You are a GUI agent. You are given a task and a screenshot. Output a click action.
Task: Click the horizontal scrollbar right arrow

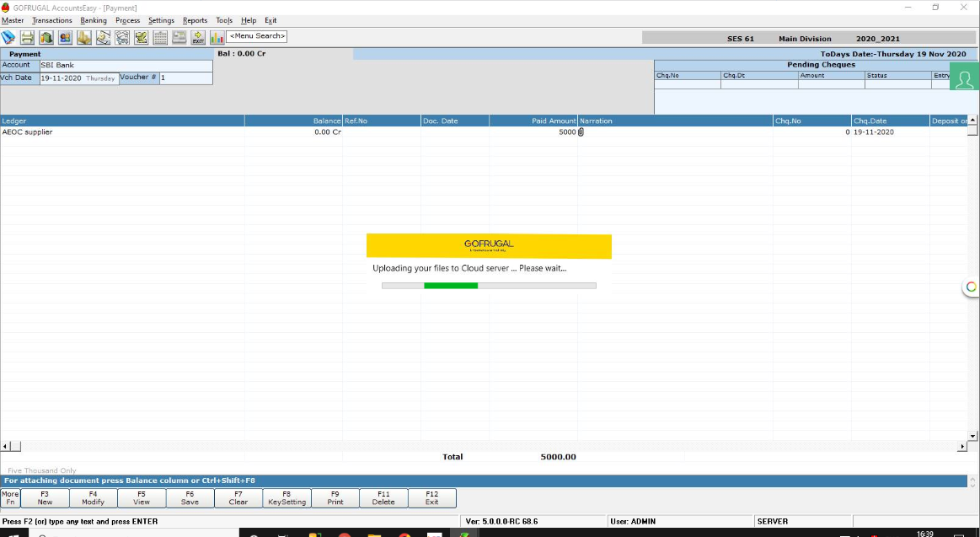click(x=961, y=446)
